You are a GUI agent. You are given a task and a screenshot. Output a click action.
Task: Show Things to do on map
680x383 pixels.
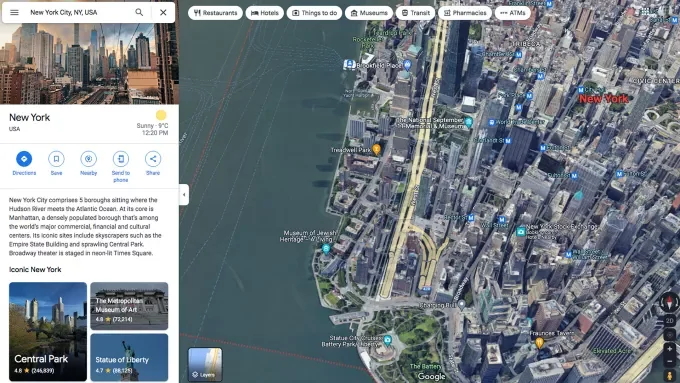314,13
